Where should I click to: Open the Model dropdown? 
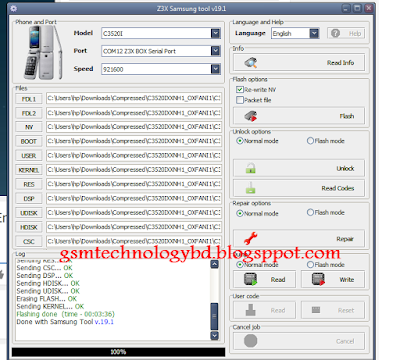(x=216, y=33)
